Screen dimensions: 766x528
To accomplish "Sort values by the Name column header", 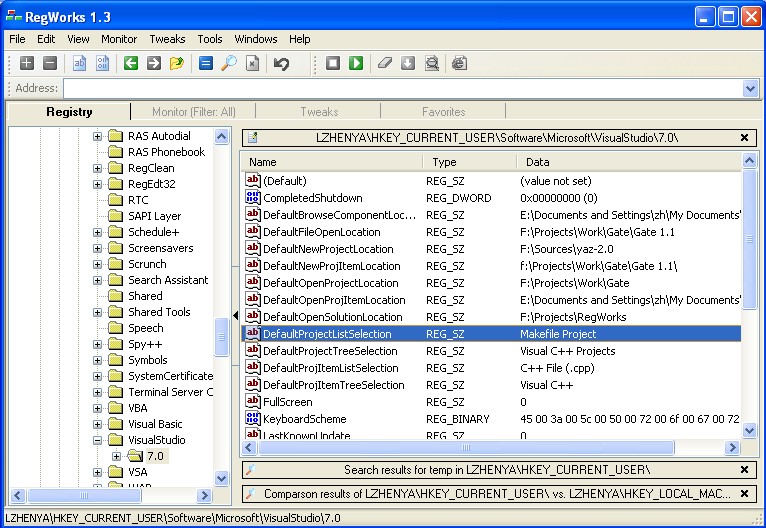I will (332, 162).
